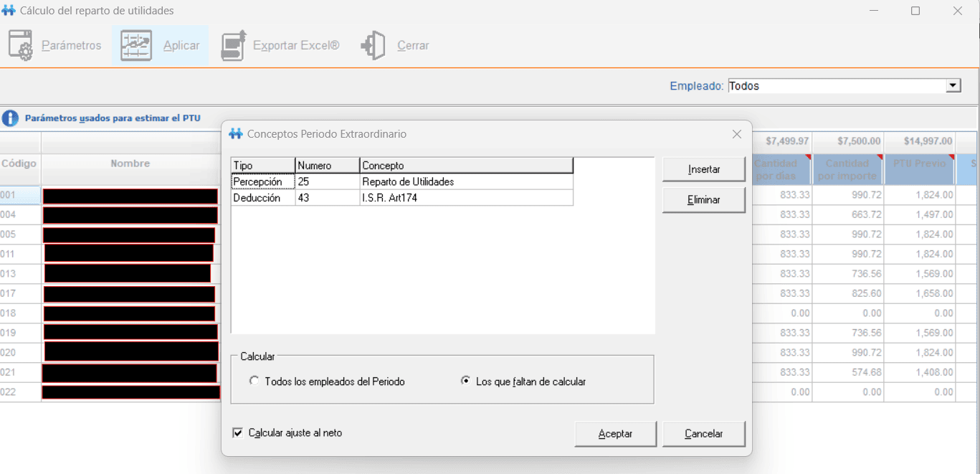Click the Cerrar toolbar label

[413, 45]
